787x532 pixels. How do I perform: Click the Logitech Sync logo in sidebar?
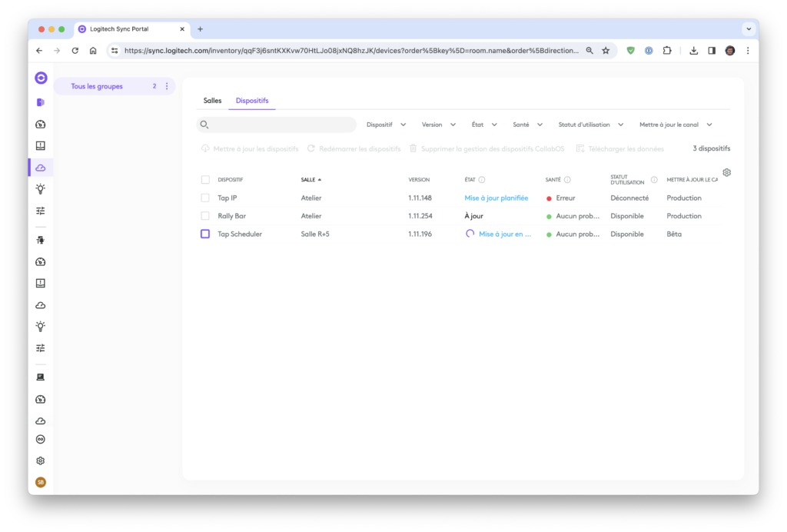pyautogui.click(x=41, y=78)
